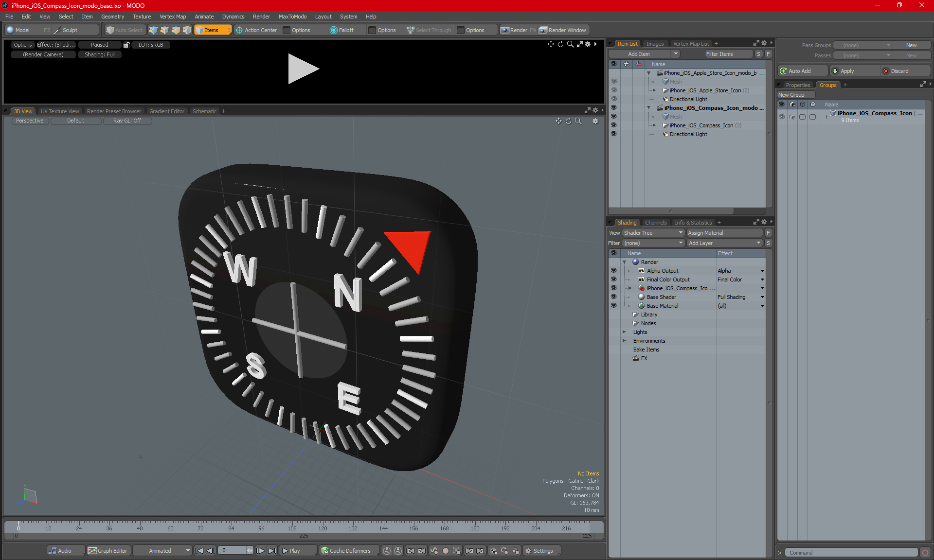The image size is (934, 560).
Task: Expand the Lights node
Action: point(625,332)
